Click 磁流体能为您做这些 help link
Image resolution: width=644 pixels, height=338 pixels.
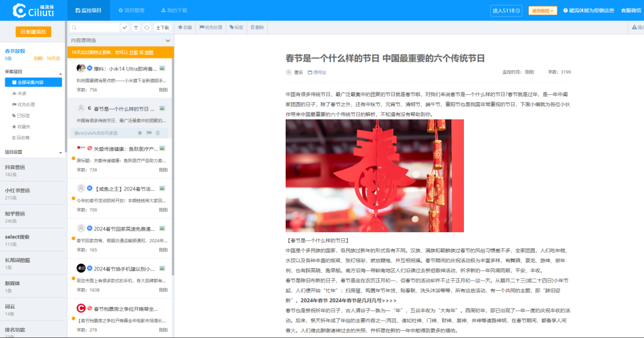[589, 11]
